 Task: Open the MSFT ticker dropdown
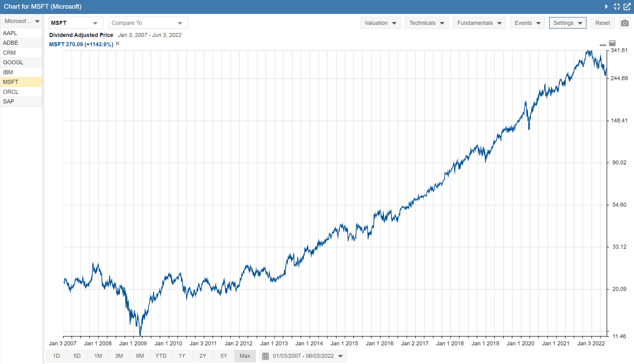pos(75,23)
